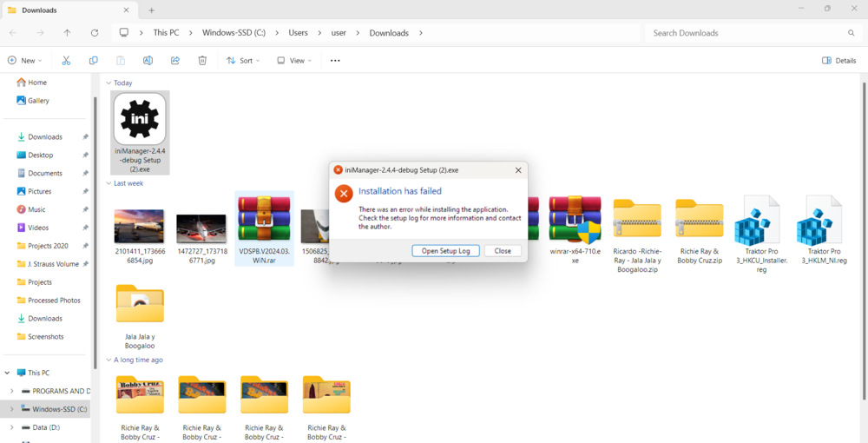This screenshot has height=443, width=868.
Task: Expand Data (D:) drive in sidebar
Action: pyautogui.click(x=11, y=427)
